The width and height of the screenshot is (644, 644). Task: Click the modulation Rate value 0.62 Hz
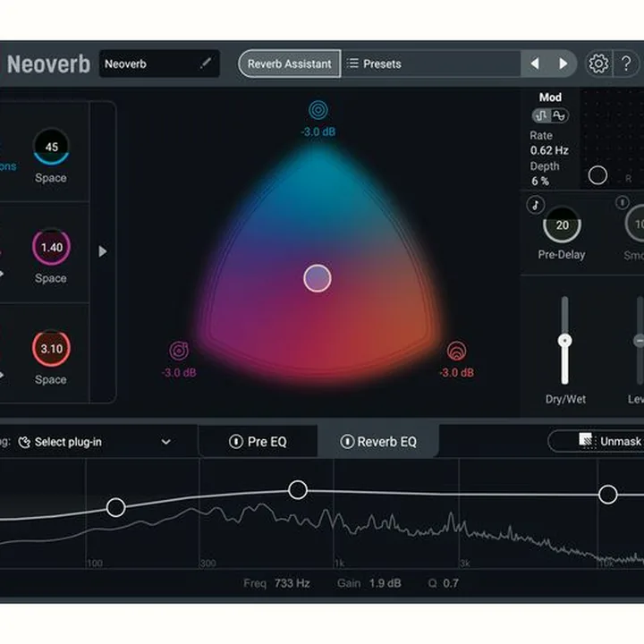coord(549,150)
